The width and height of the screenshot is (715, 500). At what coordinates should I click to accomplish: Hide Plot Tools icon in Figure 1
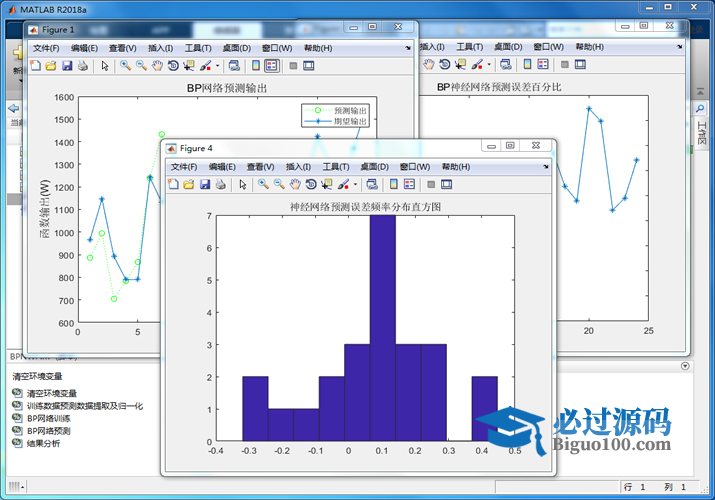pyautogui.click(x=293, y=66)
